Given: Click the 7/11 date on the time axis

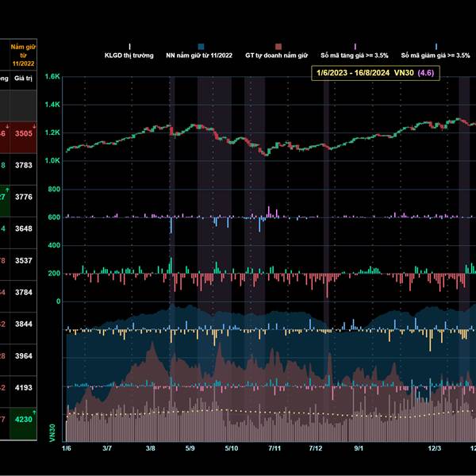Looking at the screenshot, I should (x=274, y=448).
